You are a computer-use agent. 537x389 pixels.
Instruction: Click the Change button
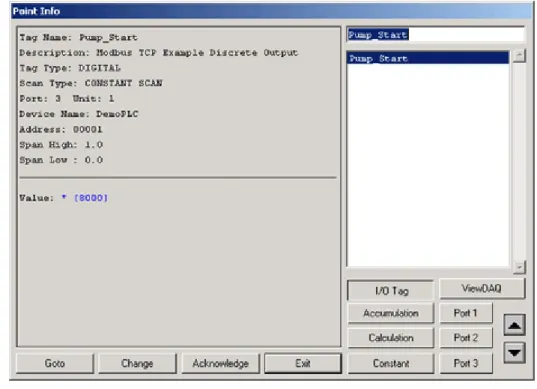[x=137, y=363]
